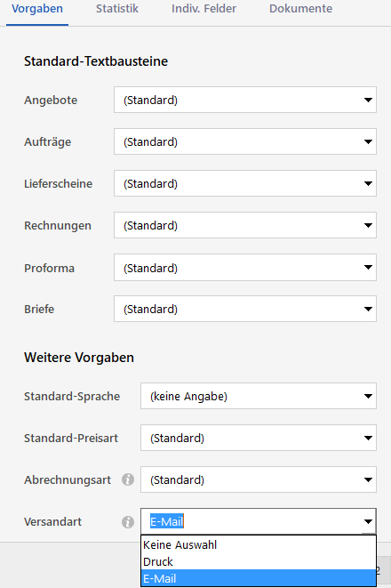391x588 pixels.
Task: Choose Keine Auswahl from the list
Action: (259, 544)
